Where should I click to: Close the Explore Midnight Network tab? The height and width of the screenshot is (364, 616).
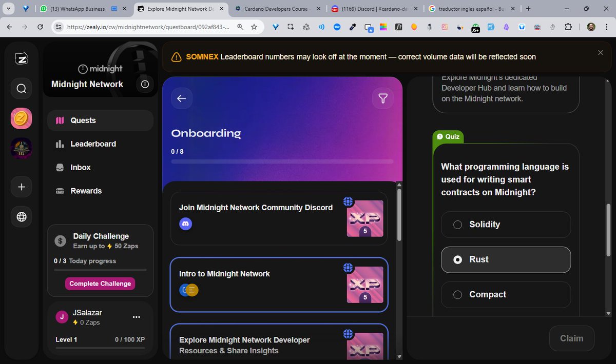pyautogui.click(x=221, y=9)
